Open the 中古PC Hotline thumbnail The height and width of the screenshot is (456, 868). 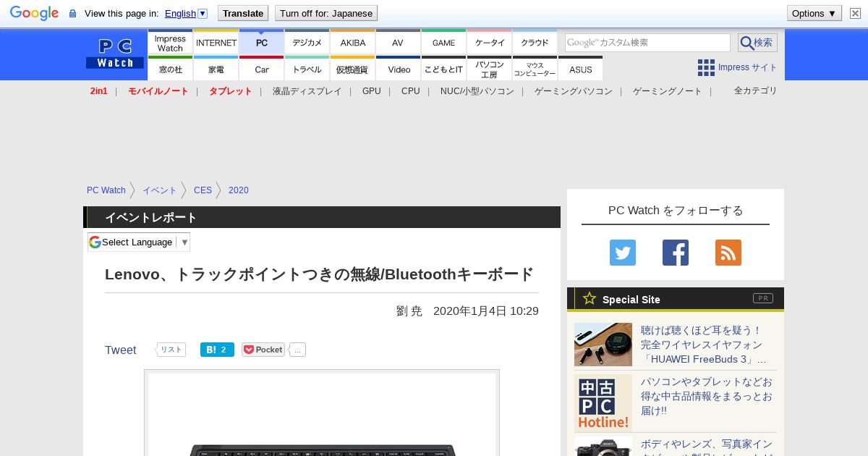[603, 403]
